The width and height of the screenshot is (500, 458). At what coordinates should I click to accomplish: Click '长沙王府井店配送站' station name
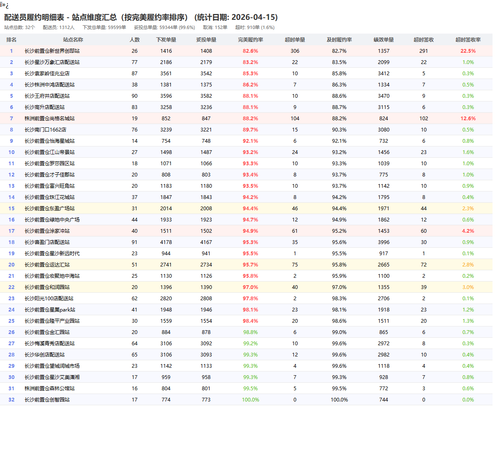(47, 96)
